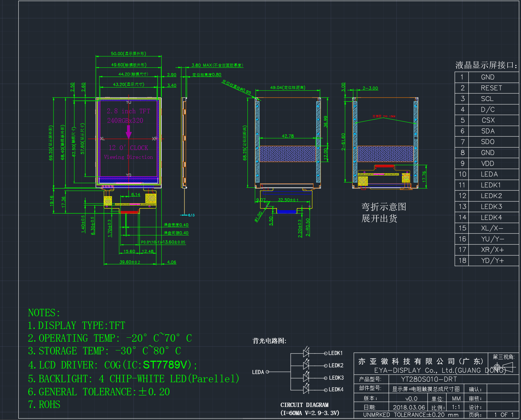Select the CIRCUIT DIAGRAM caption
Screen dimensions: 521x420
(x=305, y=405)
